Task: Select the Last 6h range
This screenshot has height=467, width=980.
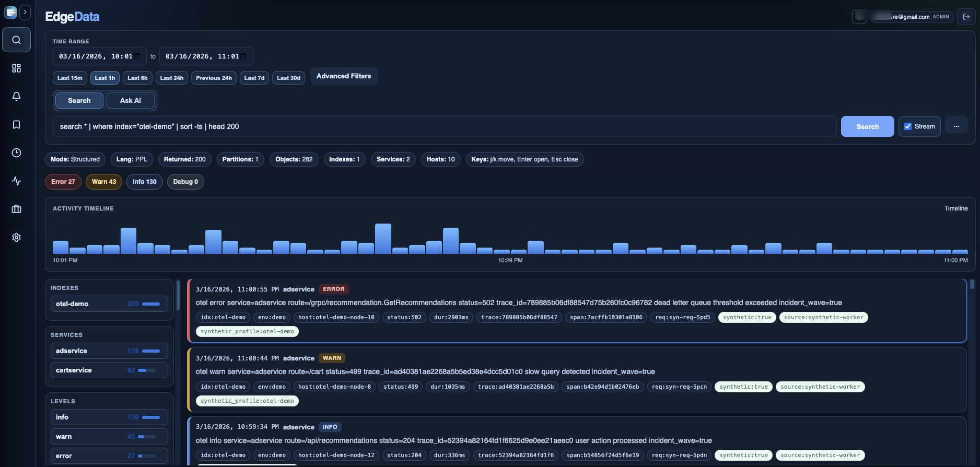Action: (138, 78)
